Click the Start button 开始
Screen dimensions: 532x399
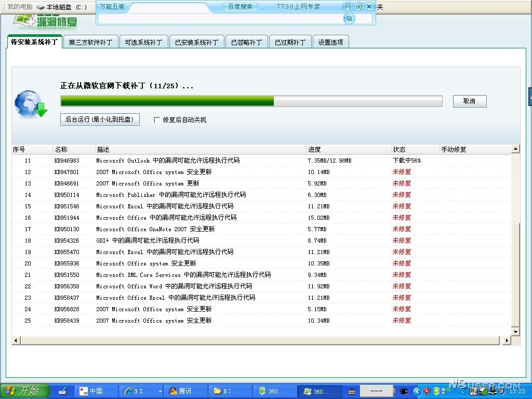24,391
